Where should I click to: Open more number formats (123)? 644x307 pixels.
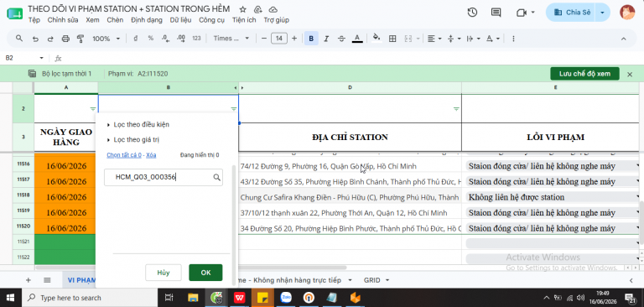click(x=196, y=39)
